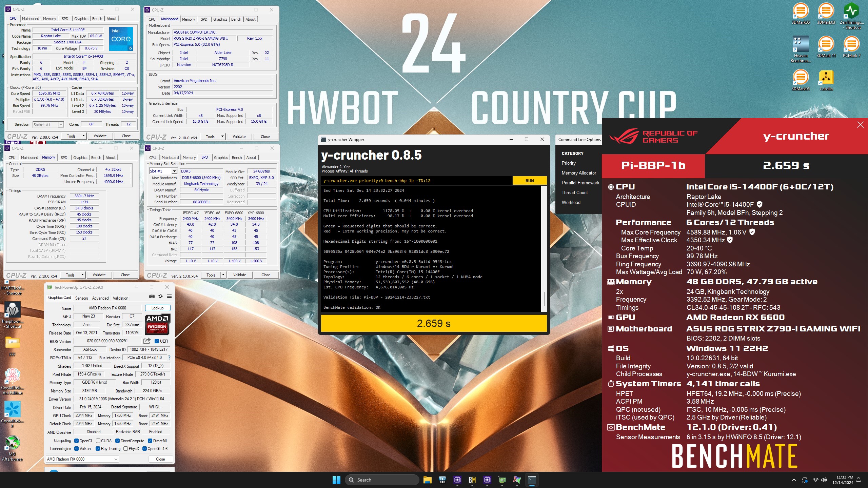
Task: Open the clock and date in the taskbar
Action: point(843,480)
